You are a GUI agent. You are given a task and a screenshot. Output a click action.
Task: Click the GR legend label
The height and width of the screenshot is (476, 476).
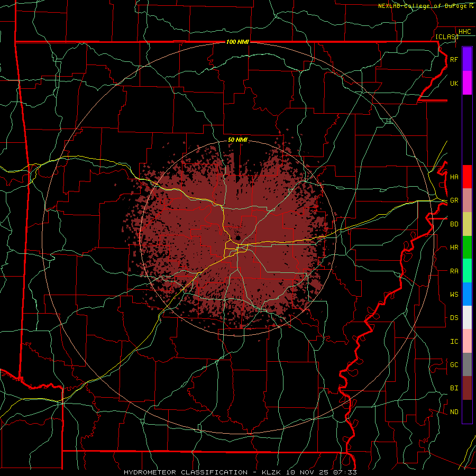coord(454,200)
